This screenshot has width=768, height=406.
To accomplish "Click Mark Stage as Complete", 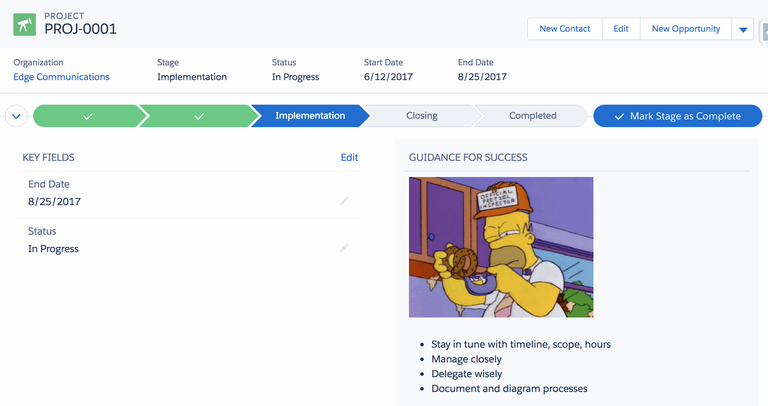I will coord(677,116).
